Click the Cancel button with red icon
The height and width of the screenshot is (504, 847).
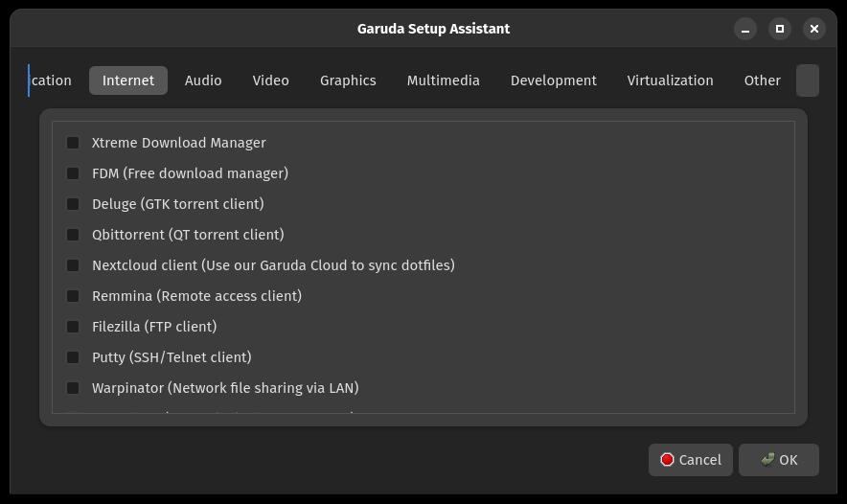point(691,460)
